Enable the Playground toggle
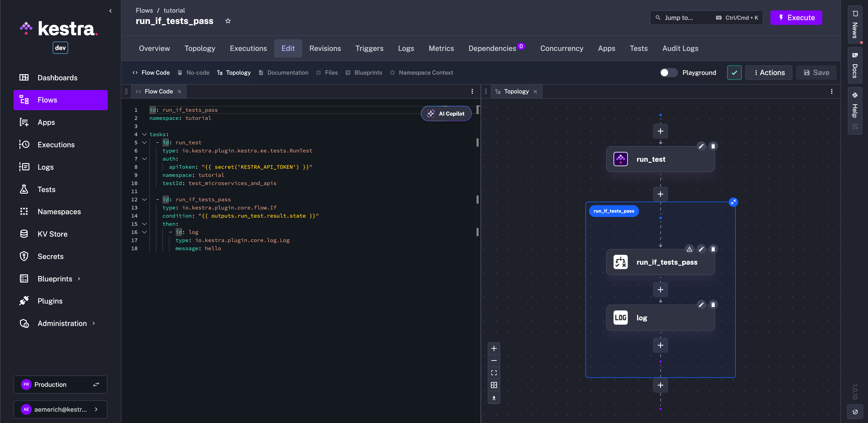Viewport: 868px width, 423px height. click(x=669, y=72)
